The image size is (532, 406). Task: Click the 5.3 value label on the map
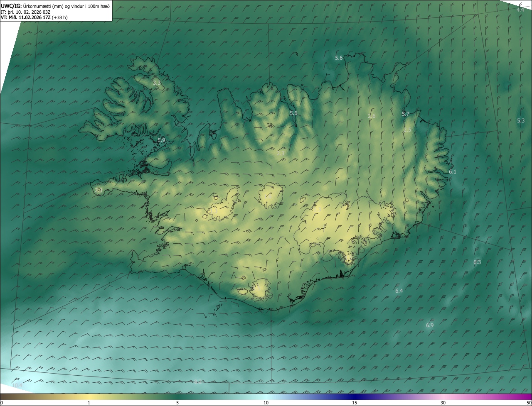pos(521,120)
